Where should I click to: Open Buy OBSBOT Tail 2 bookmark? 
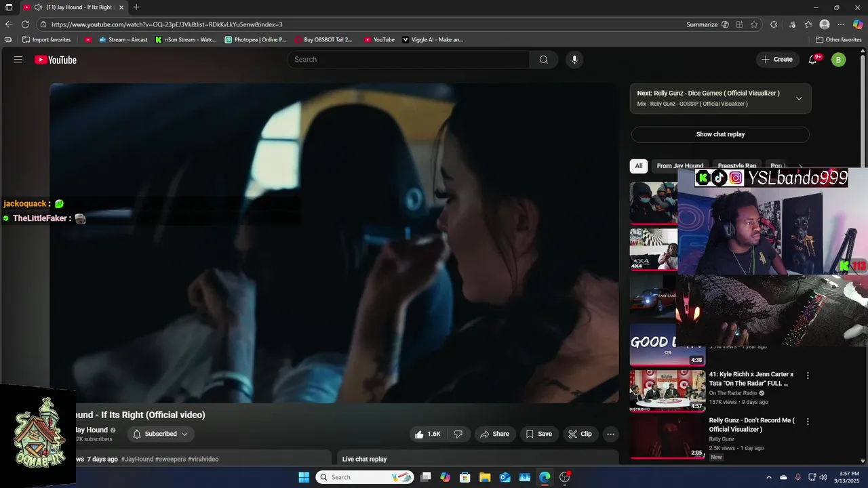[x=323, y=40]
